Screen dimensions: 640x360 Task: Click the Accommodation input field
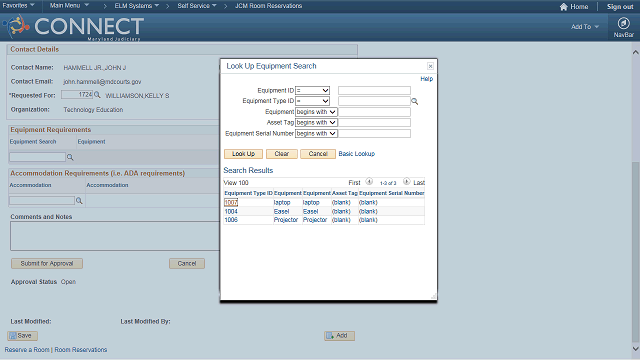point(42,200)
